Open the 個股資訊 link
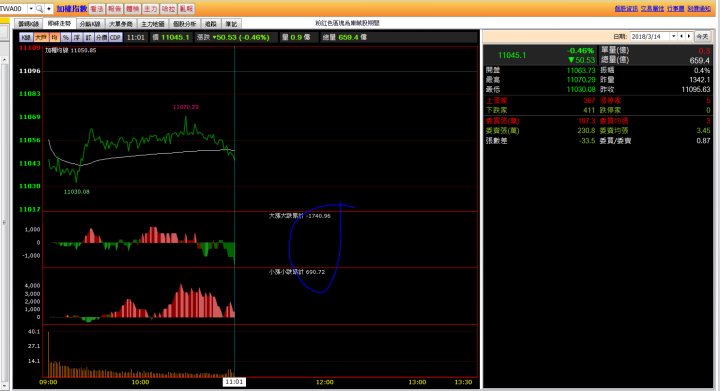Screen dimensions: 720x391 626,9
